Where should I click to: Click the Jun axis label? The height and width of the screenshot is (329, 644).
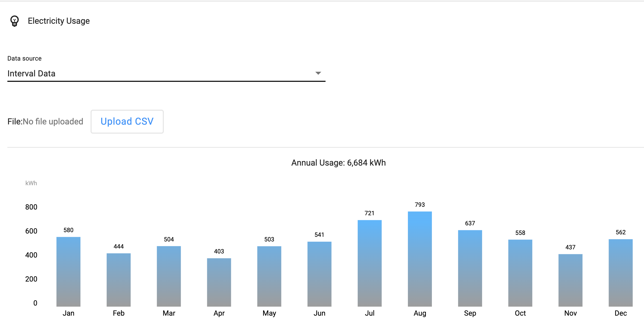pyautogui.click(x=319, y=313)
